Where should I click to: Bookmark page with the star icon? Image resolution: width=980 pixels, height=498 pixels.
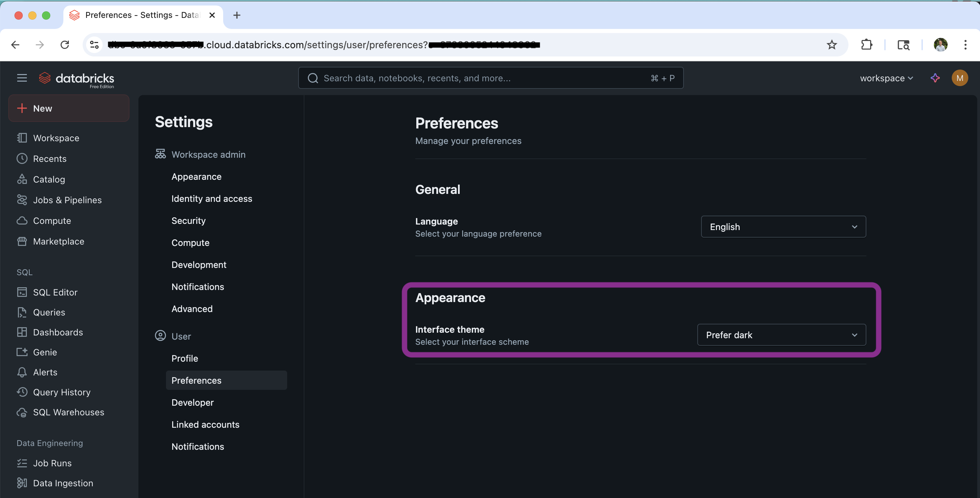[832, 45]
